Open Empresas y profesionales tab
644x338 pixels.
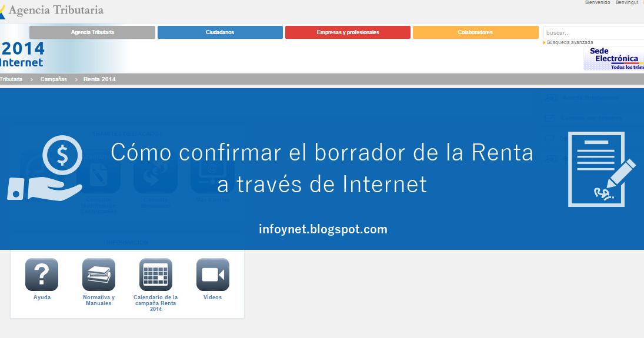click(348, 32)
